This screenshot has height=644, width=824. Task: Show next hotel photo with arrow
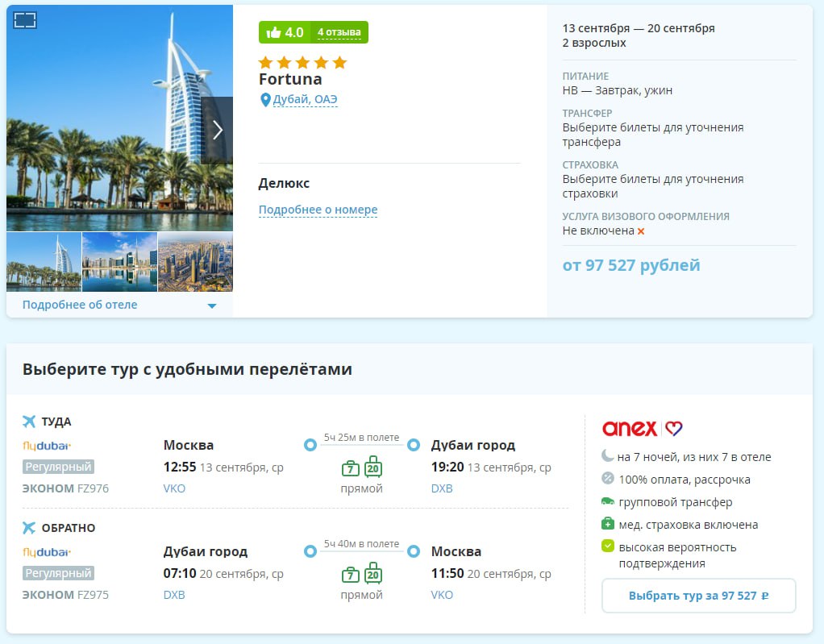pos(217,130)
